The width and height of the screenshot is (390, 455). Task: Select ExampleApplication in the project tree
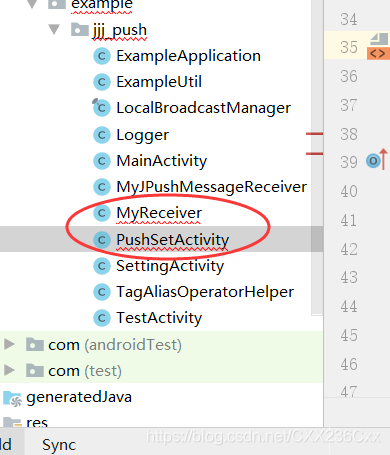coord(188,56)
